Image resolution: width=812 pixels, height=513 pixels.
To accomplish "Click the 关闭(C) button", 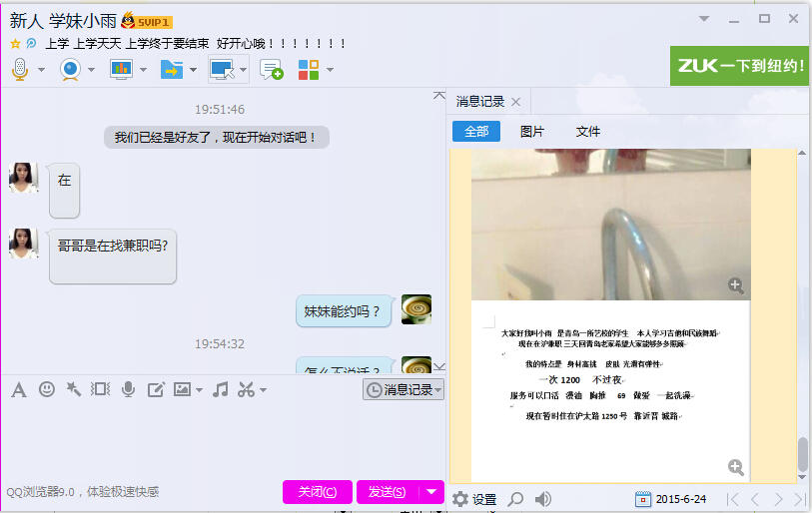I will coord(318,492).
